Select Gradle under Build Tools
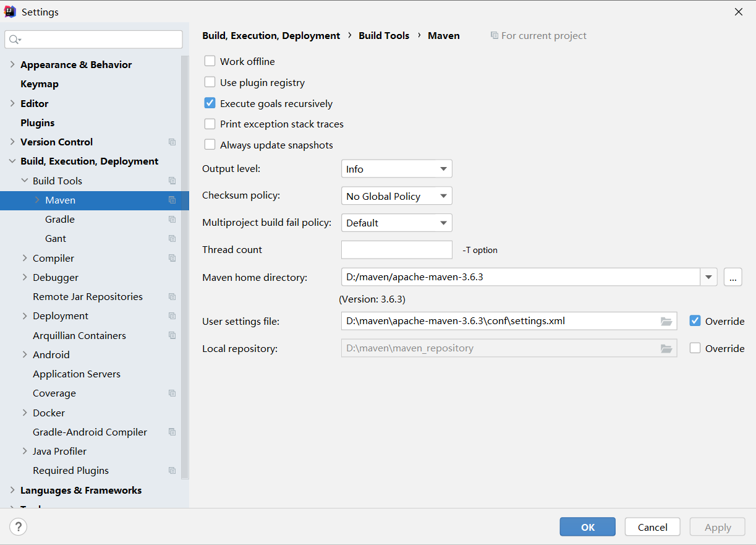Screen dimensions: 756x545 pos(60,220)
